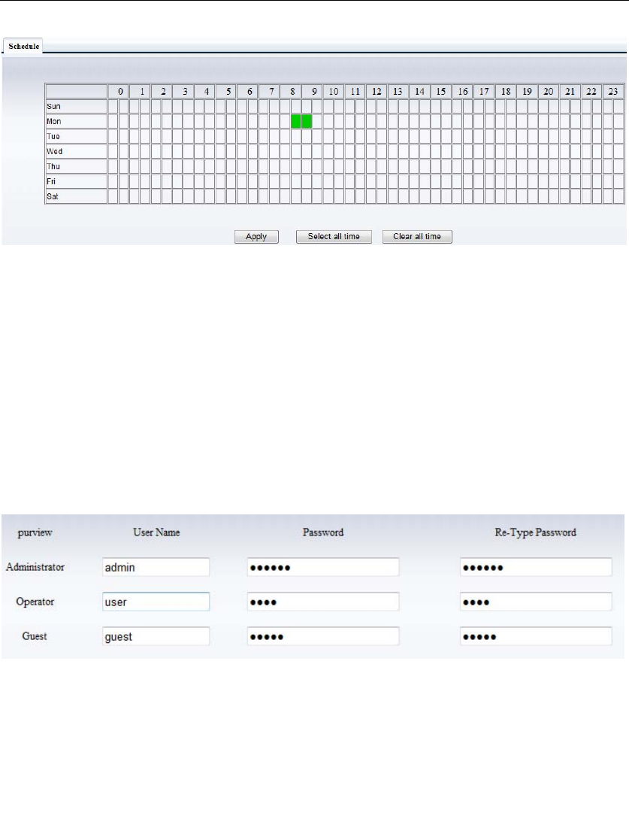Click the Fri row label
Screen dimensions: 629x840
click(x=51, y=181)
